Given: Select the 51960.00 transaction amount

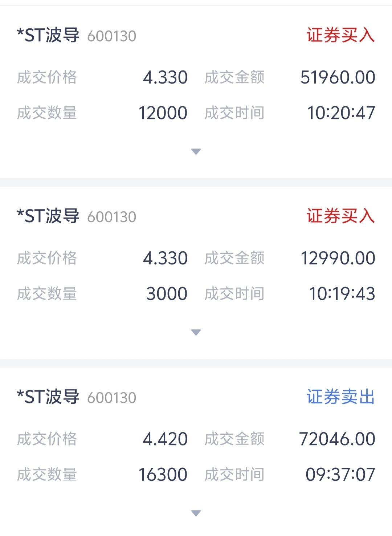Looking at the screenshot, I should click(x=338, y=77).
